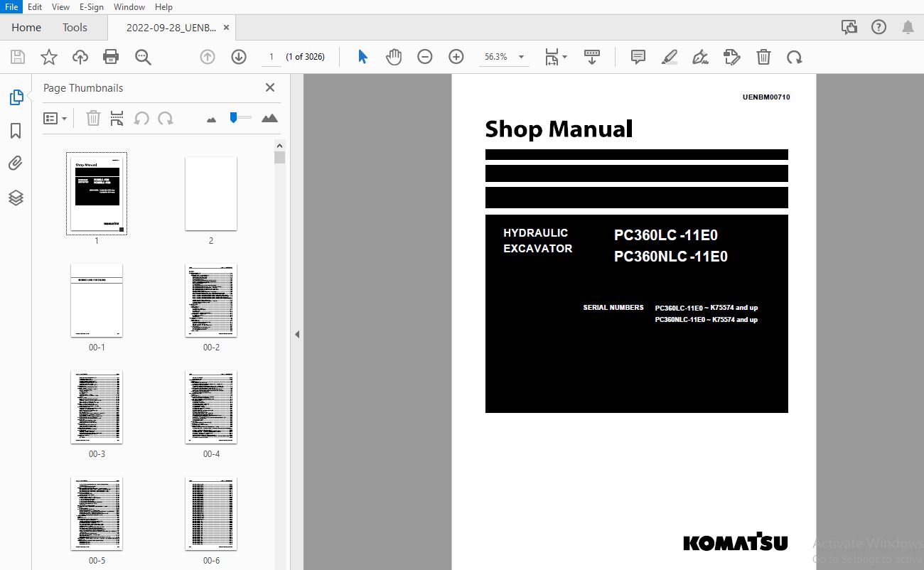
Task: Select the page 00-6 thumbnail
Action: point(211,514)
